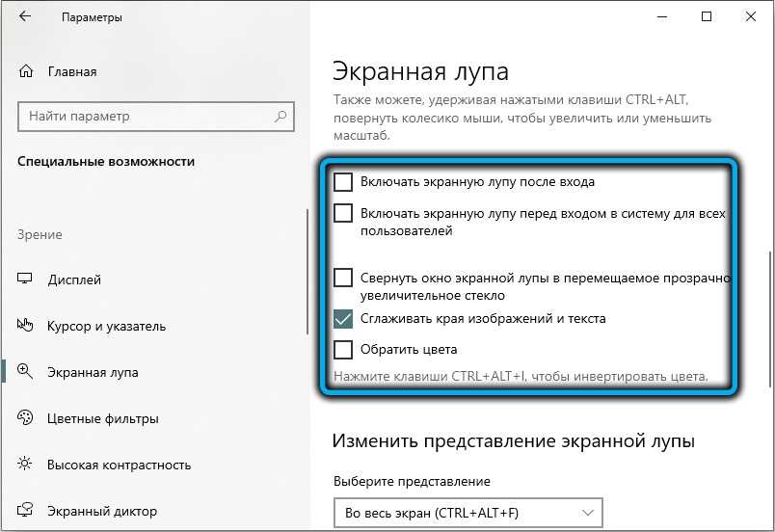
Task: Enable Включать экранную лупу после входа checkbox
Action: [x=343, y=181]
